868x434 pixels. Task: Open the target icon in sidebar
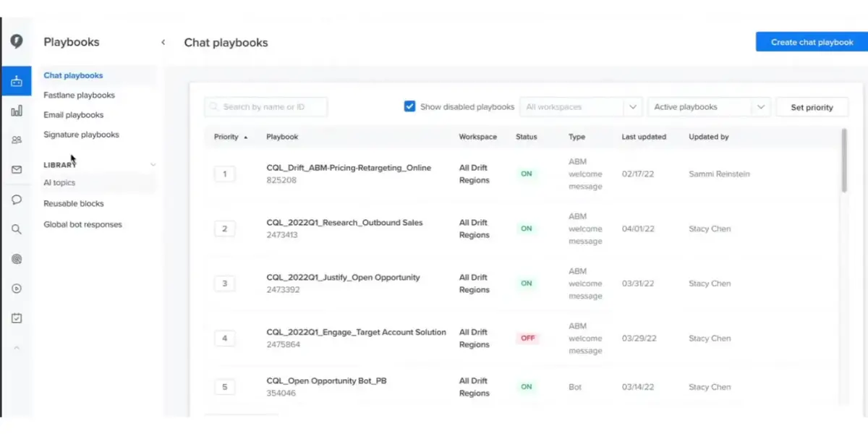pos(17,258)
